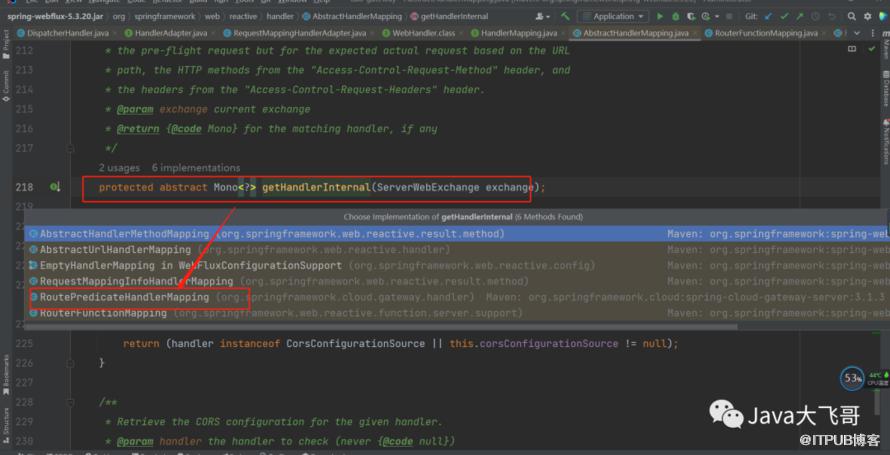Viewport: 890px width, 455px height.
Task: Click the getHandlerInternal breadcrumb in navigation bar
Action: coord(475,16)
